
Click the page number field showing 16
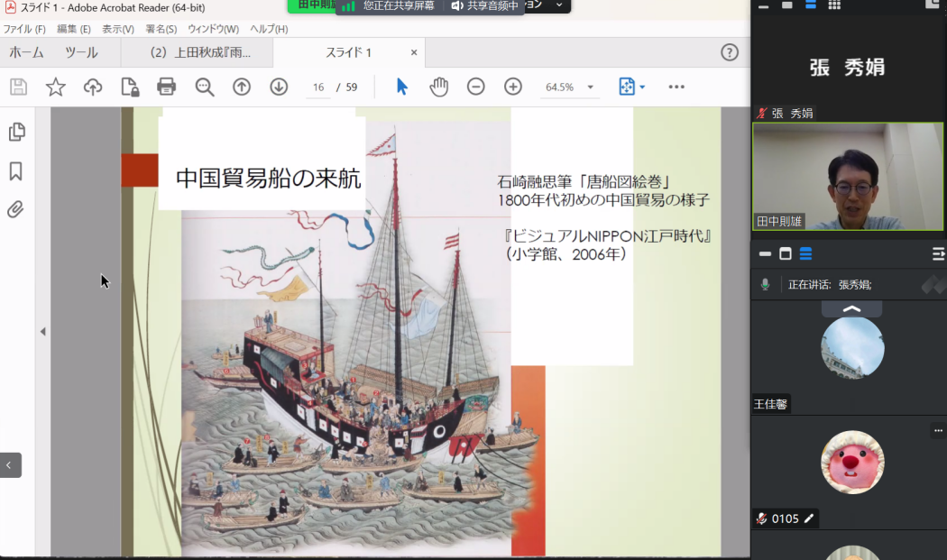click(x=318, y=87)
